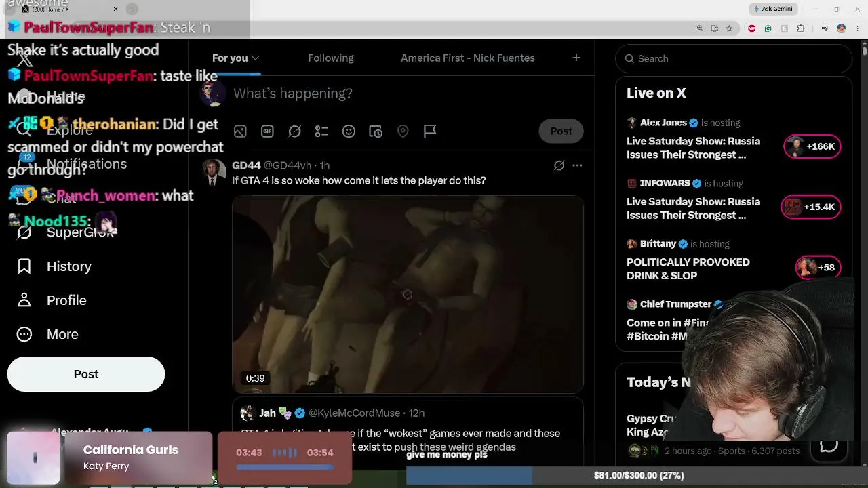Open a new browser tab

(x=132, y=9)
